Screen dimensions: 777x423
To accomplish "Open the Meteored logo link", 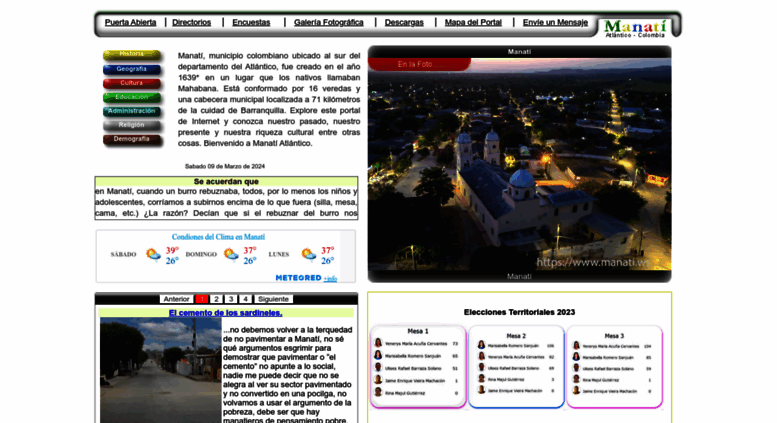I will click(298, 278).
